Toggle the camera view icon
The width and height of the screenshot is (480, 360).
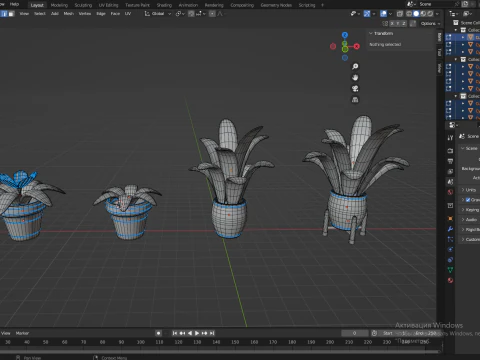pyautogui.click(x=355, y=89)
